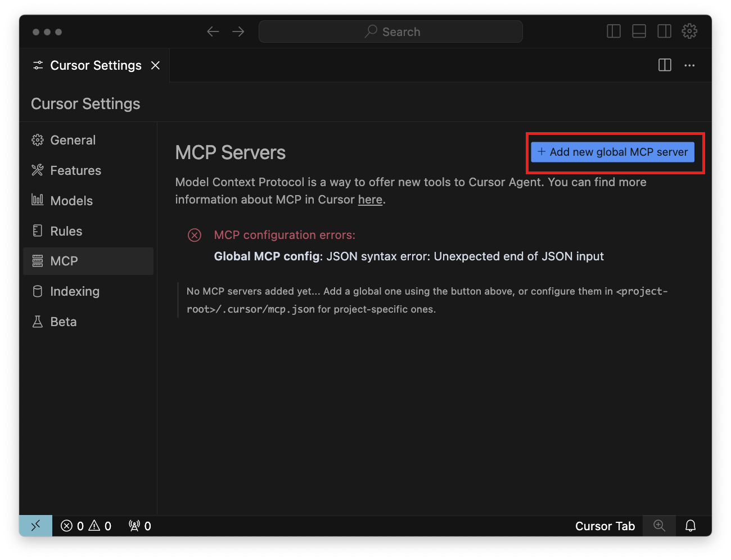Image resolution: width=731 pixels, height=560 pixels.
Task: Open the MCP documentation via the here link
Action: tap(370, 199)
